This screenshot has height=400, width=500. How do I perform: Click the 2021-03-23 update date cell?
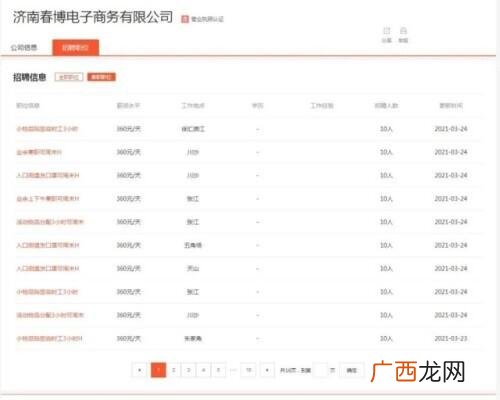click(x=451, y=339)
